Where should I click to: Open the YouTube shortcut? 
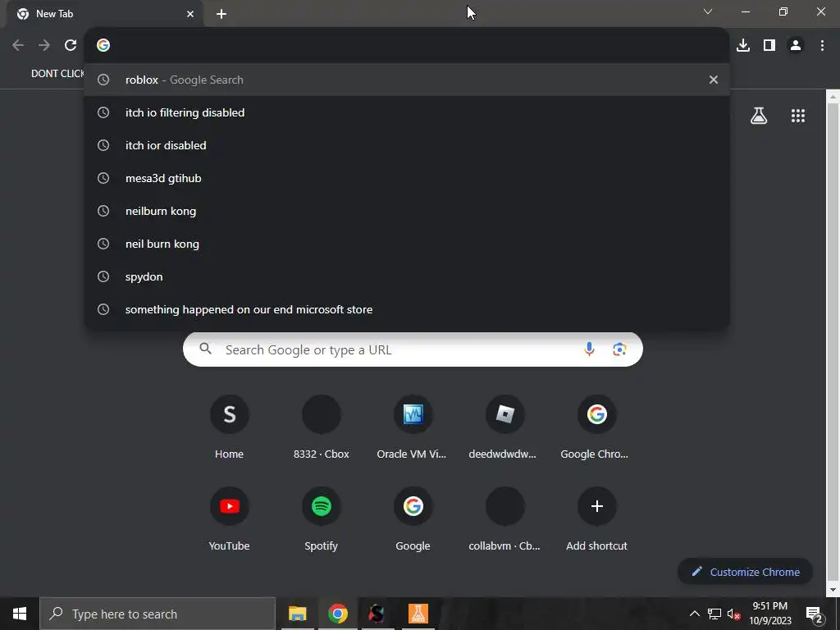pos(230,519)
